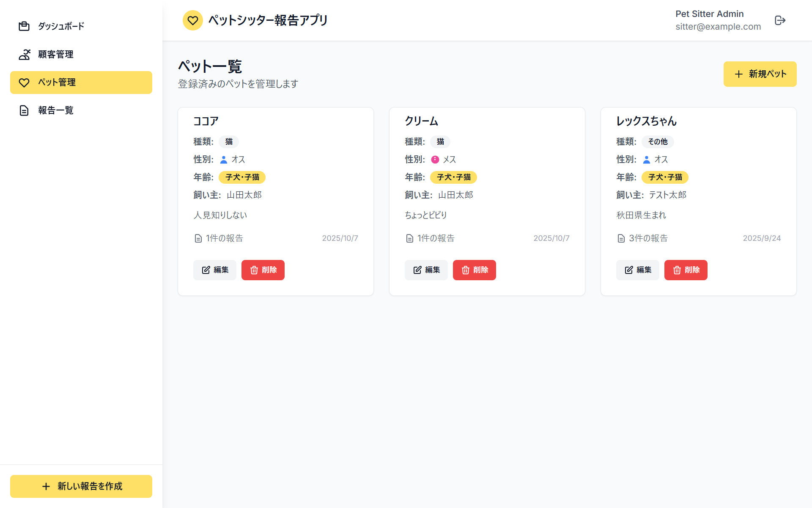
Task: Click the pink female gender icon on クリーム
Action: (x=435, y=160)
